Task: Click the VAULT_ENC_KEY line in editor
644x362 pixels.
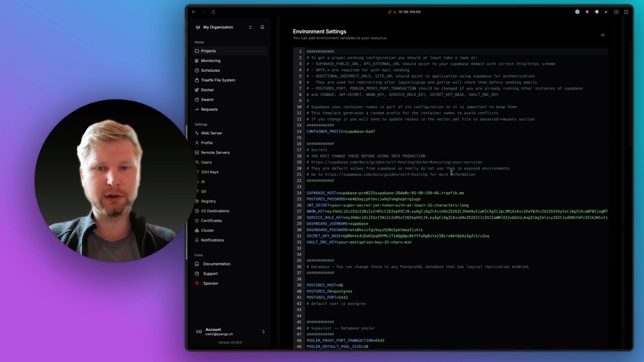Action: (x=359, y=242)
